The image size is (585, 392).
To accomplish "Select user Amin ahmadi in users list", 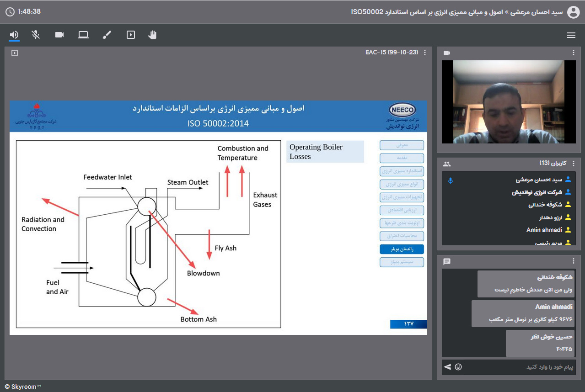I will click(544, 230).
